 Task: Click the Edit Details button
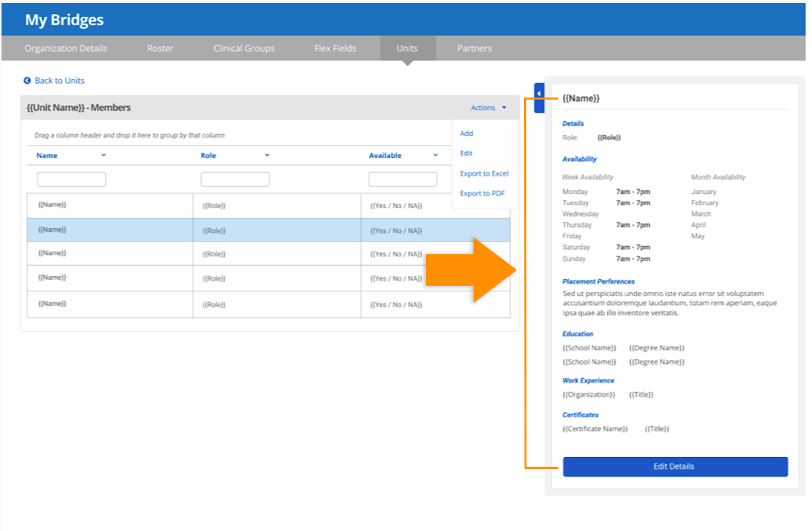[x=675, y=467]
